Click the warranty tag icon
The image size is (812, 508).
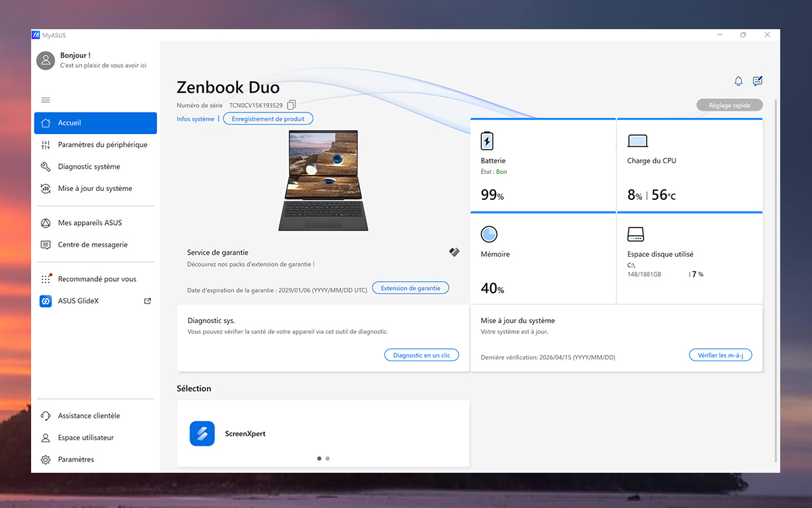pyautogui.click(x=454, y=252)
